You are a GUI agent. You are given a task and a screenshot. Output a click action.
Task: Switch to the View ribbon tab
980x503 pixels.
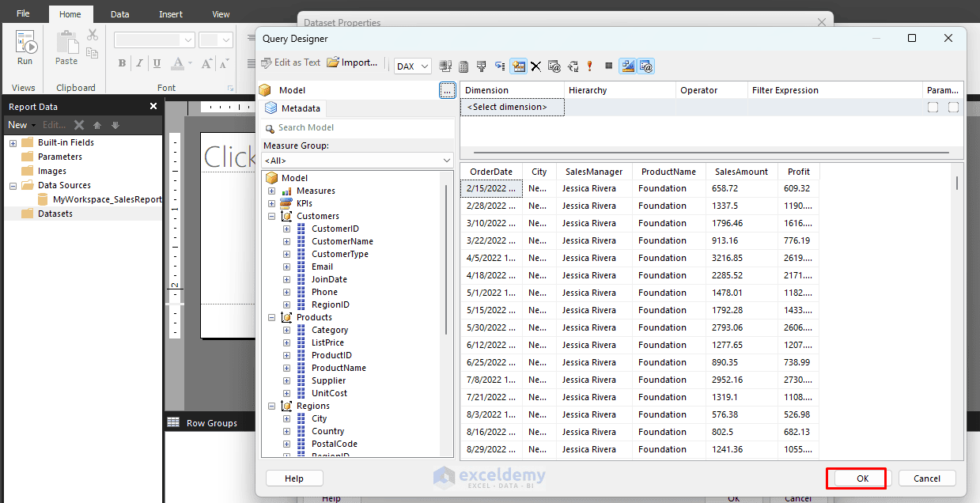(221, 14)
